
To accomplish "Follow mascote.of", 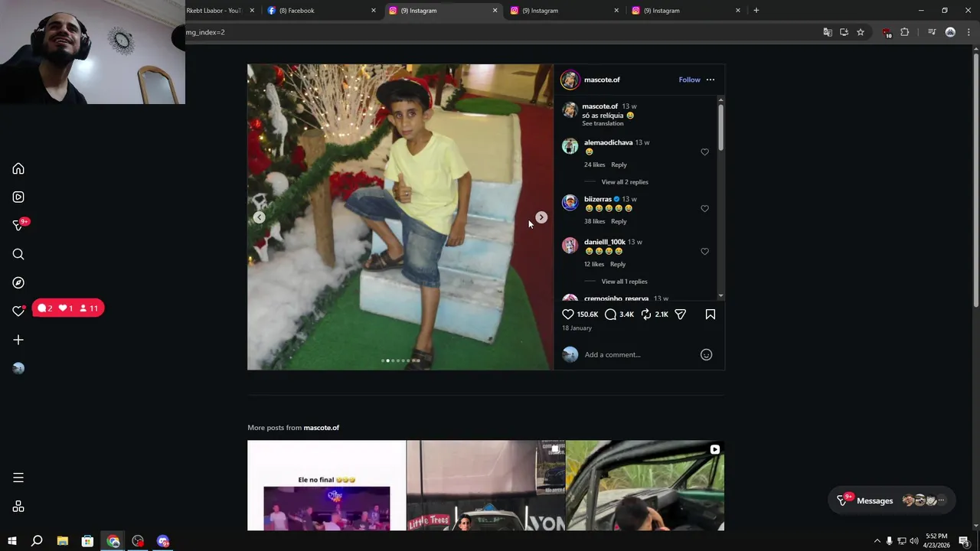I will click(x=689, y=80).
